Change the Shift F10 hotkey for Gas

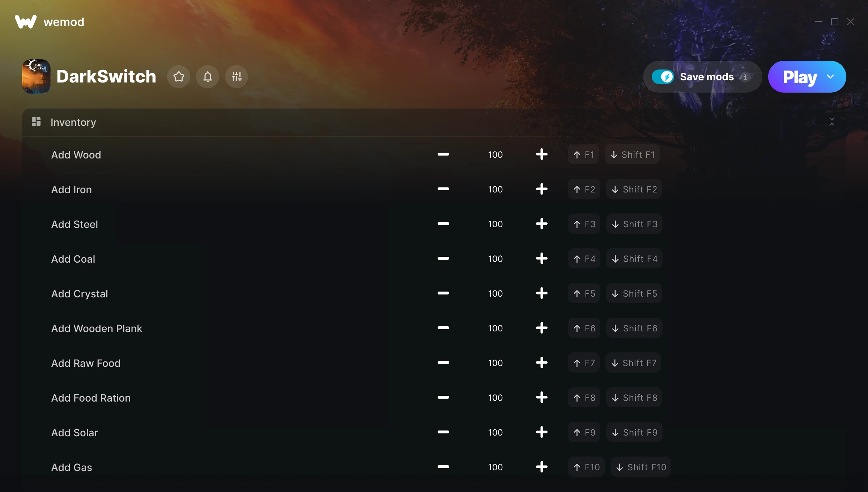pyautogui.click(x=641, y=467)
